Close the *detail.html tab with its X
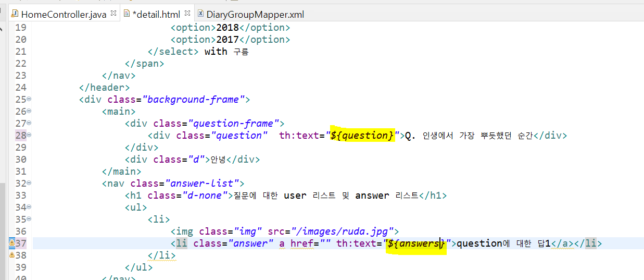The image size is (644, 280). [187, 13]
